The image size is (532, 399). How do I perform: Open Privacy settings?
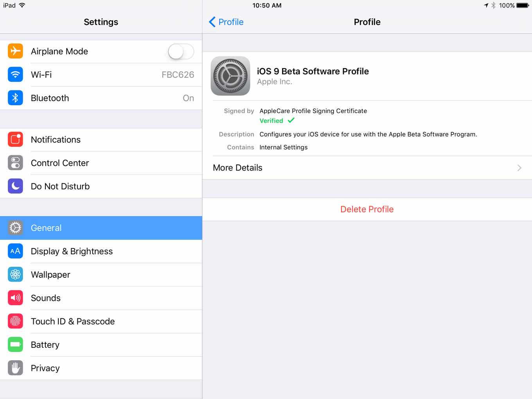click(101, 368)
